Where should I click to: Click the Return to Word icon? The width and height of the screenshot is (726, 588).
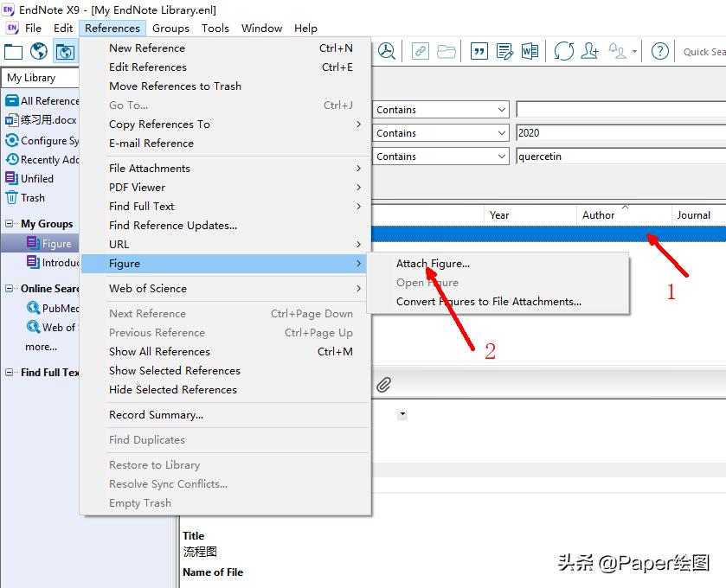pyautogui.click(x=530, y=52)
